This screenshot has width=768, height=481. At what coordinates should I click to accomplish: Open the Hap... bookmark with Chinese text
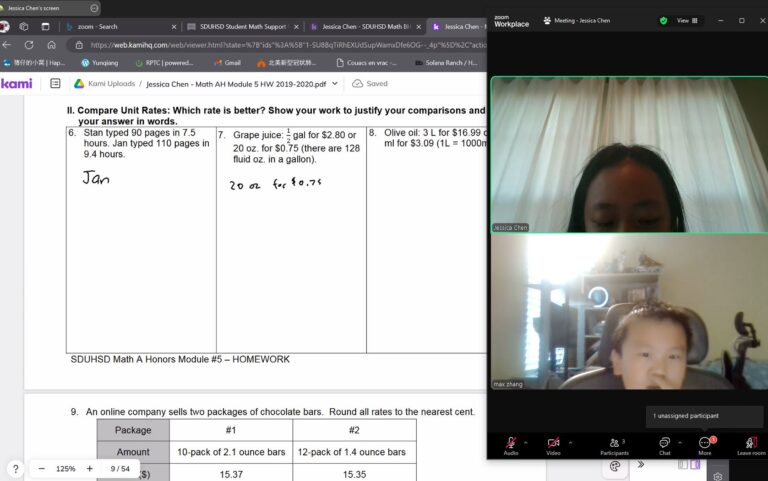(x=34, y=63)
